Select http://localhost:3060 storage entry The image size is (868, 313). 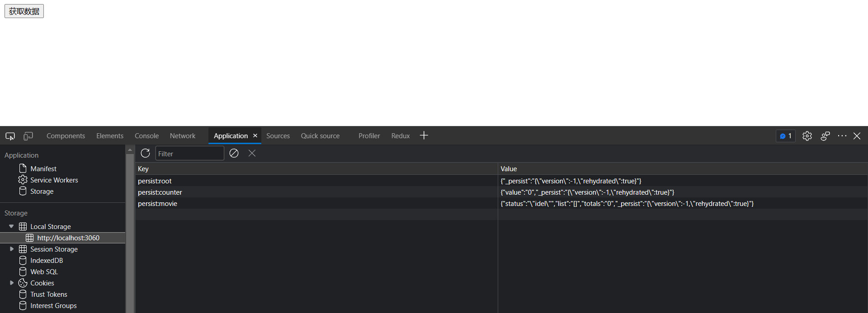pyautogui.click(x=63, y=238)
